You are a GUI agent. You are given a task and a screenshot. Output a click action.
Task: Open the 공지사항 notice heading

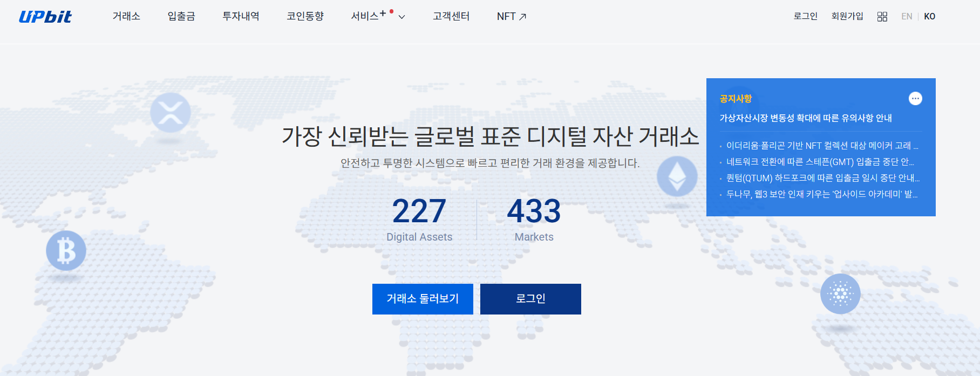(736, 99)
